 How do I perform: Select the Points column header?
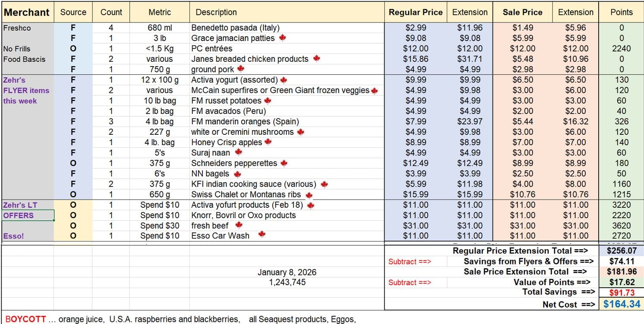point(621,12)
